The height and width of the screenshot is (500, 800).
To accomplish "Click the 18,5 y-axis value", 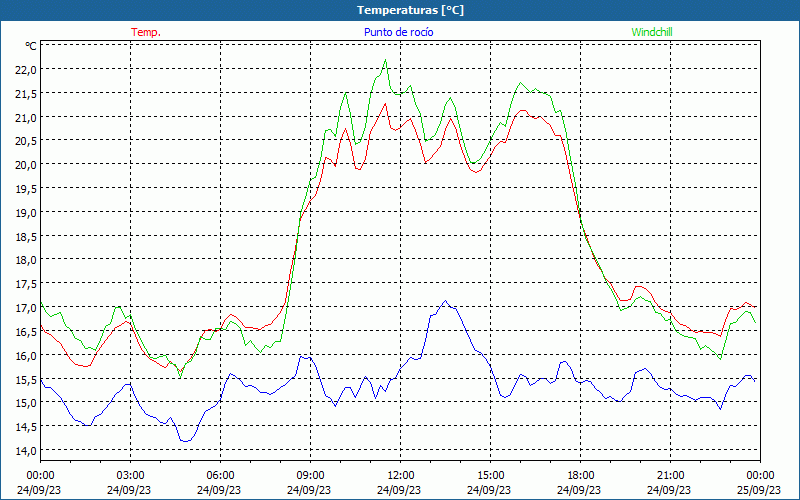I will [x=26, y=237].
